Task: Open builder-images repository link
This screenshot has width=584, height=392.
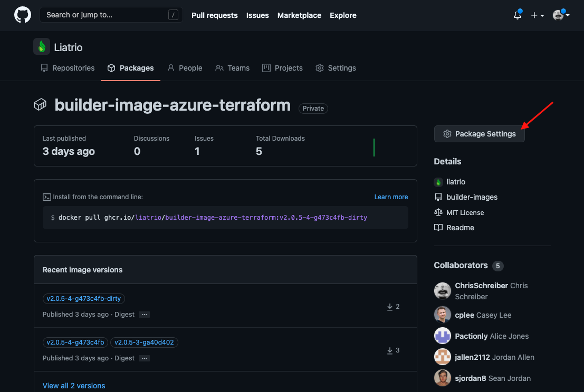Action: [x=472, y=197]
